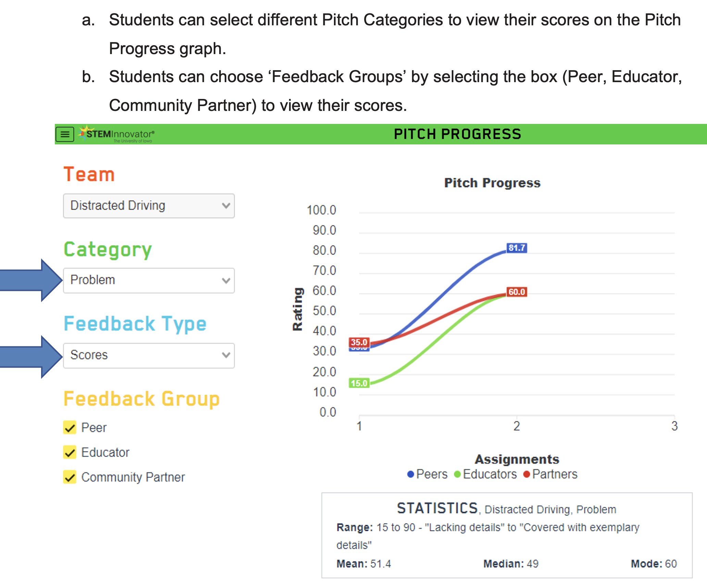Click the green Educators legend dot
The height and width of the screenshot is (588, 707).
click(457, 474)
